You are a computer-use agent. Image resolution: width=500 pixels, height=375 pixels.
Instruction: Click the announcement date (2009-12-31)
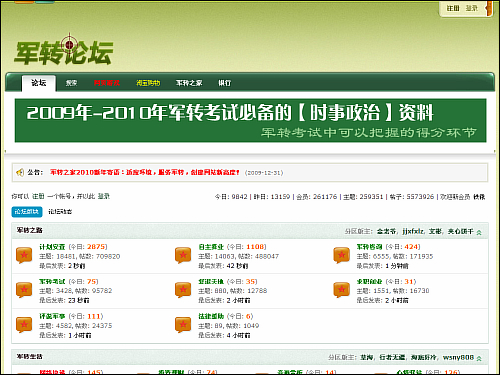pos(264,173)
